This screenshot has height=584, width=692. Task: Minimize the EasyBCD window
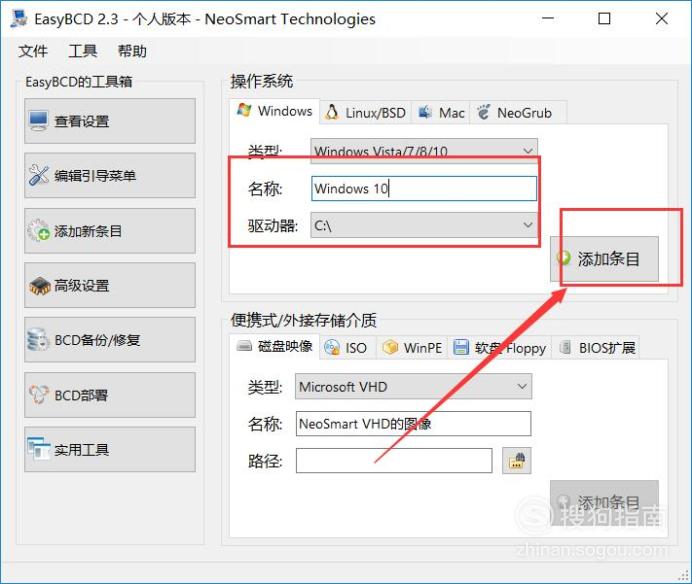pyautogui.click(x=548, y=19)
